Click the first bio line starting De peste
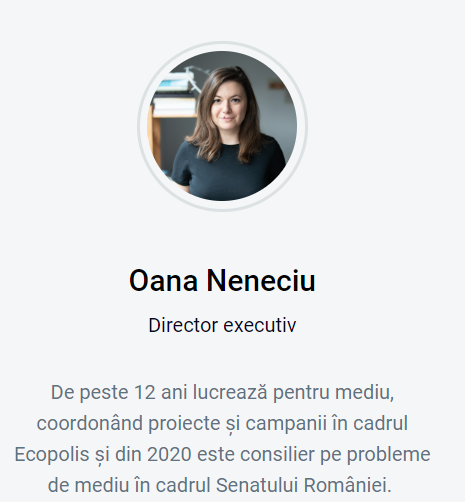This screenshot has width=465, height=502. 222,393
